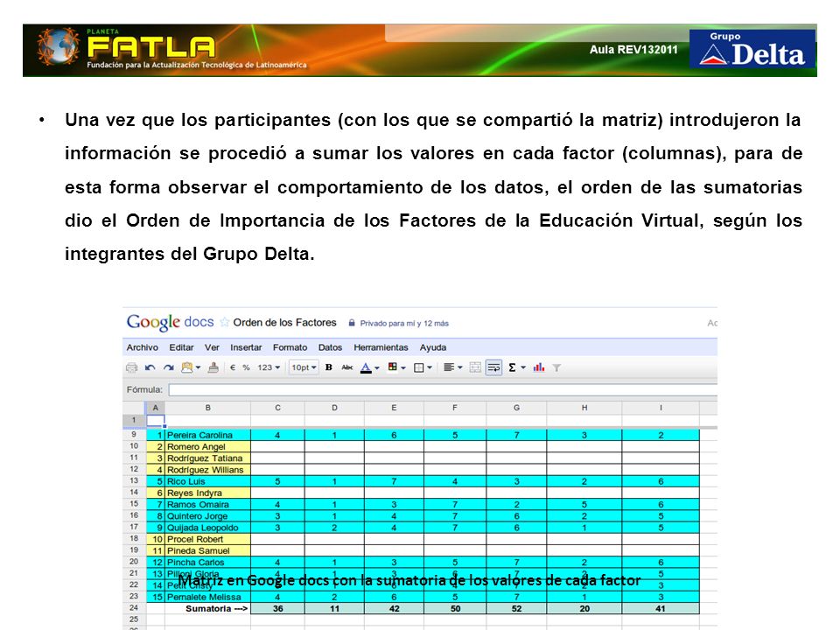Toggle the wrap text button
Image resolution: width=840 pixels, height=630 pixels.
pyautogui.click(x=493, y=367)
